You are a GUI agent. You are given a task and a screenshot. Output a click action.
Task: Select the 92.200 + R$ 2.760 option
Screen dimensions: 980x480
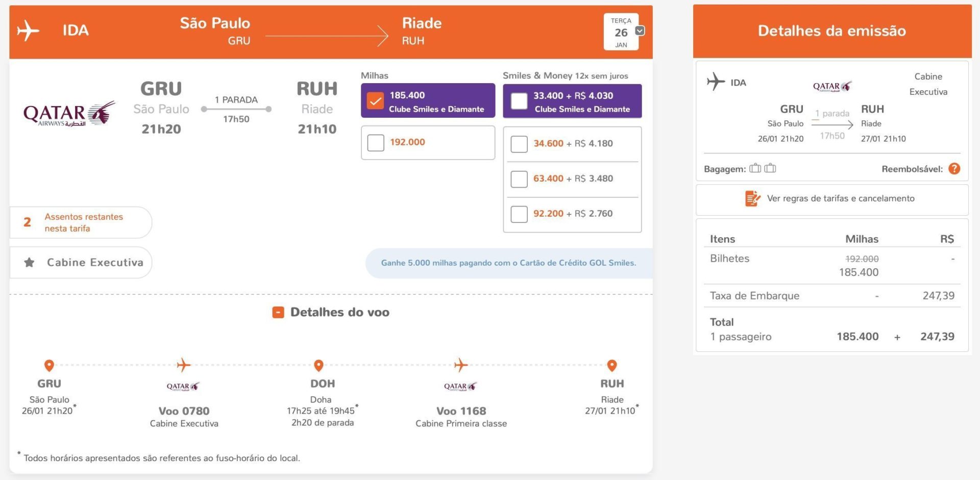pos(519,214)
